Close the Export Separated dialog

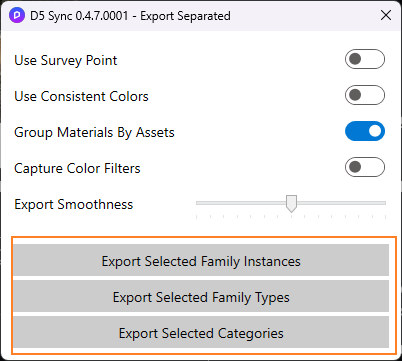(x=386, y=15)
